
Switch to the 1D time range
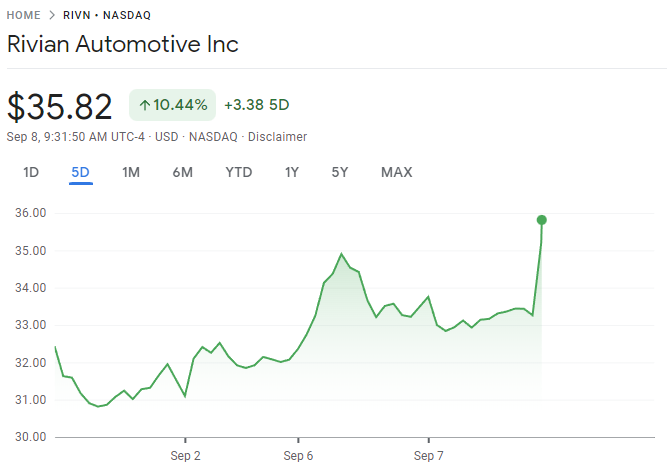tap(31, 172)
